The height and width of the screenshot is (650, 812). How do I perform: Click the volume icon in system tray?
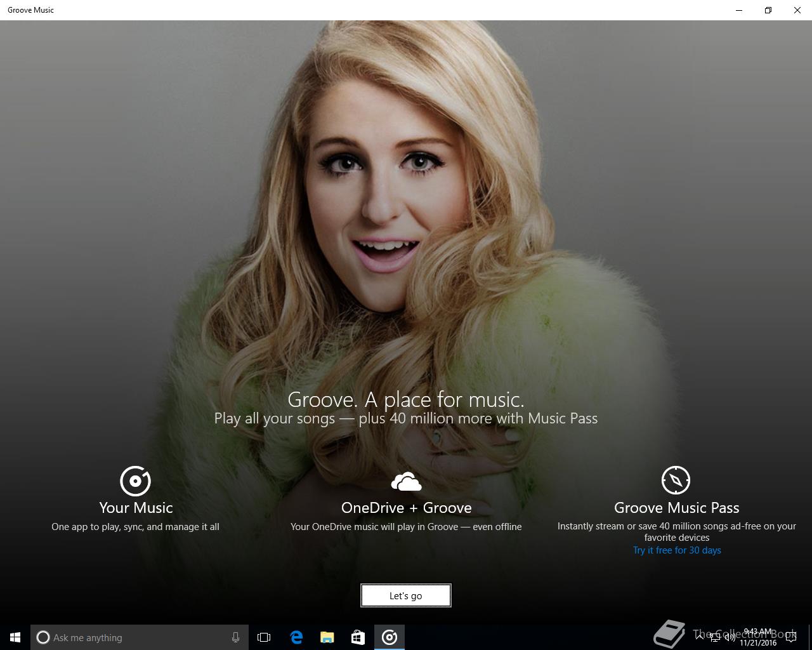(730, 637)
